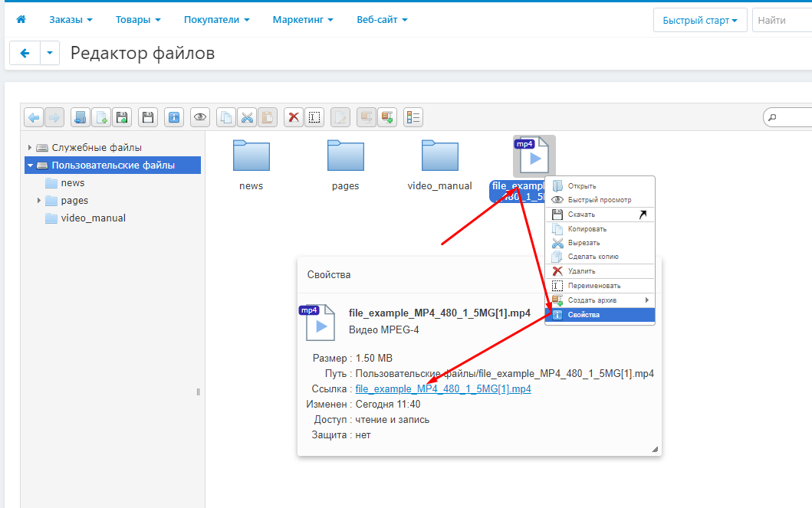
Task: Focus the Найти search field
Action: pyautogui.click(x=782, y=20)
